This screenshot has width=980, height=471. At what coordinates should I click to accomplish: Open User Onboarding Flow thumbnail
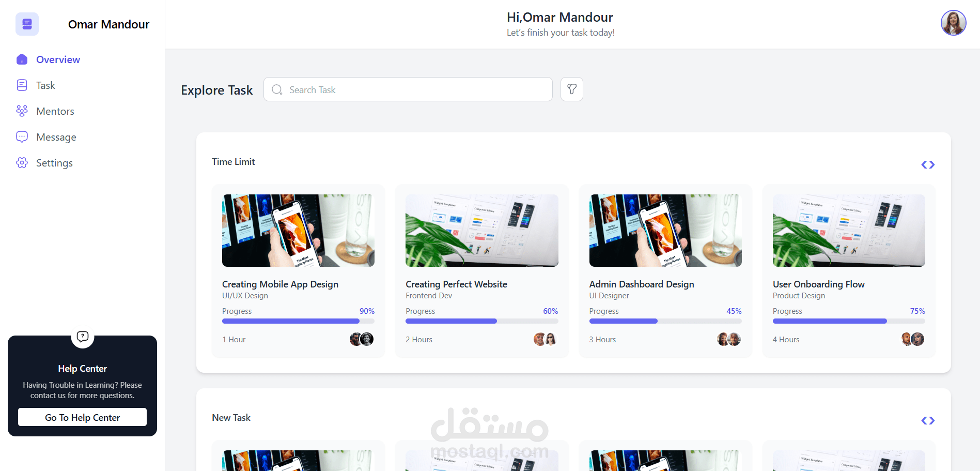[849, 231]
